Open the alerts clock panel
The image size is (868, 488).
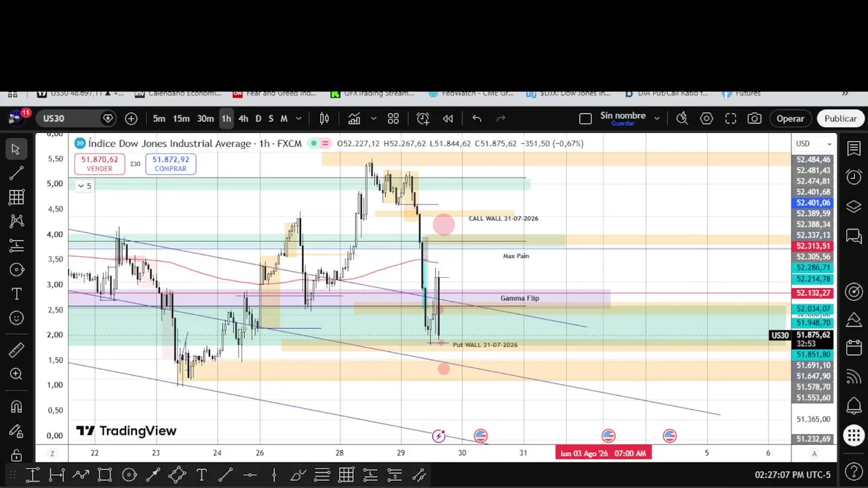point(854,178)
